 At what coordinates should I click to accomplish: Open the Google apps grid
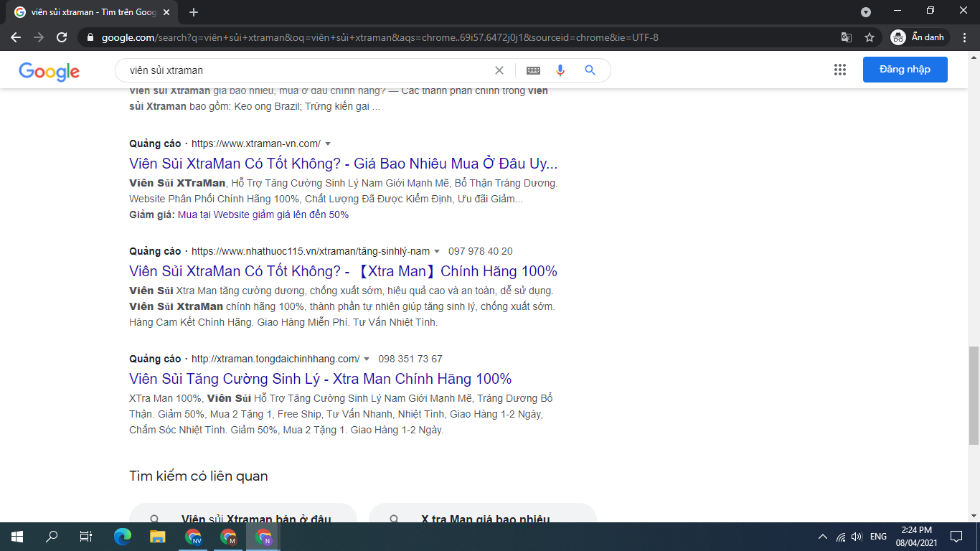[840, 70]
